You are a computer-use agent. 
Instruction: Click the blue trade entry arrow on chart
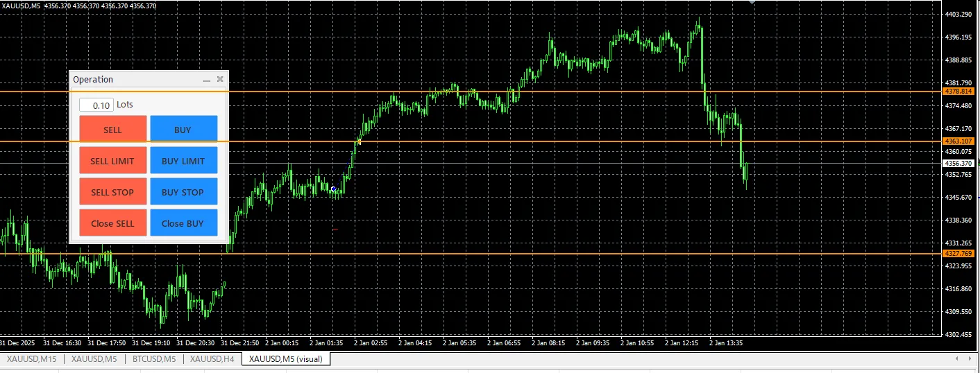click(334, 189)
